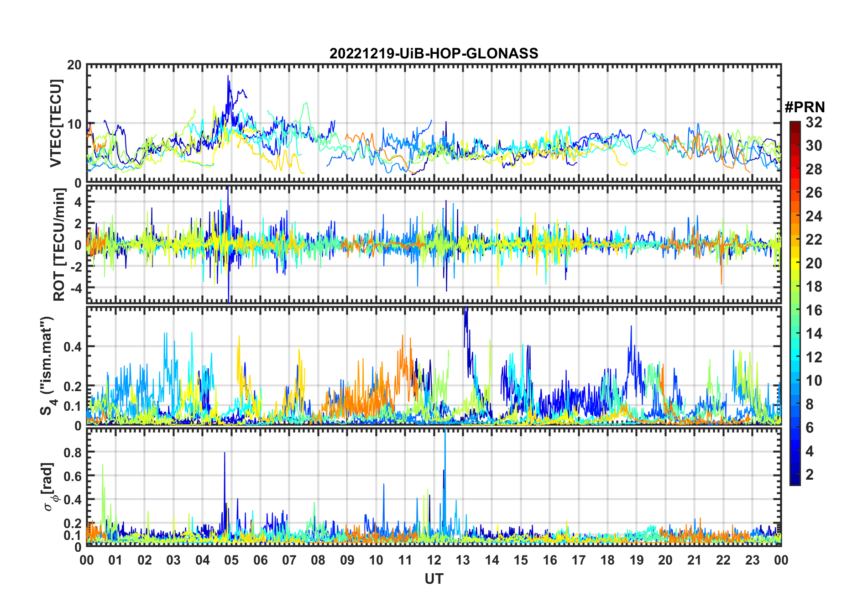Select the sigma-phi y-axis tick 0.6
The height and width of the screenshot is (607, 868).
point(73,476)
